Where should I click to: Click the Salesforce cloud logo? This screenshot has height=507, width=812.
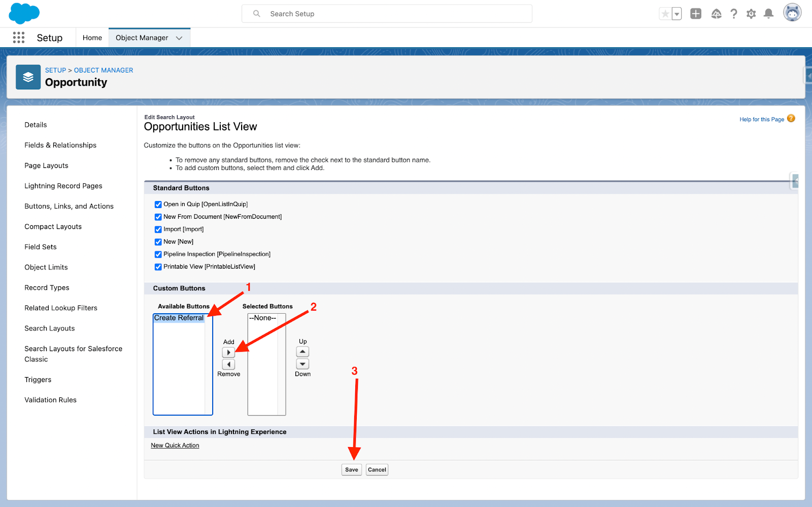pyautogui.click(x=24, y=13)
